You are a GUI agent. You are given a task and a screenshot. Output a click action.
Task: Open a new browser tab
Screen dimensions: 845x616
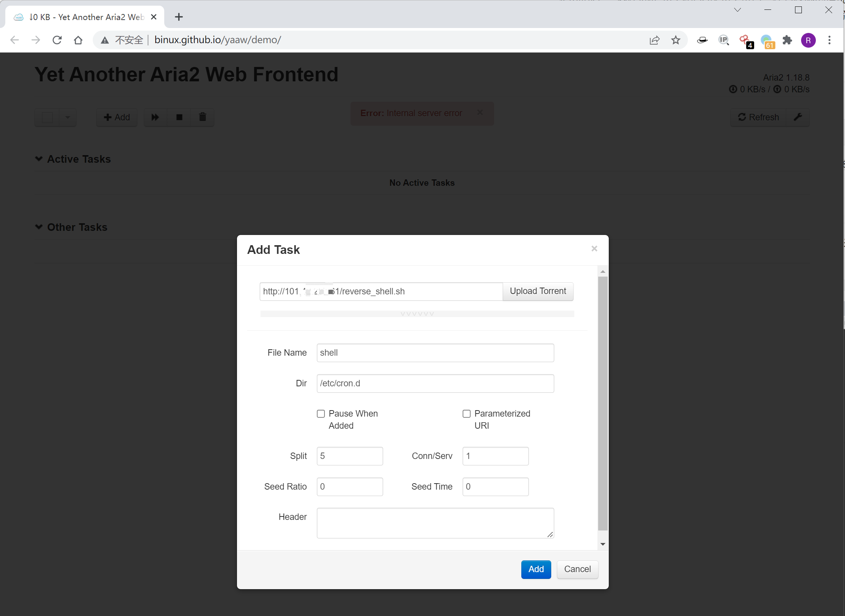pyautogui.click(x=179, y=17)
